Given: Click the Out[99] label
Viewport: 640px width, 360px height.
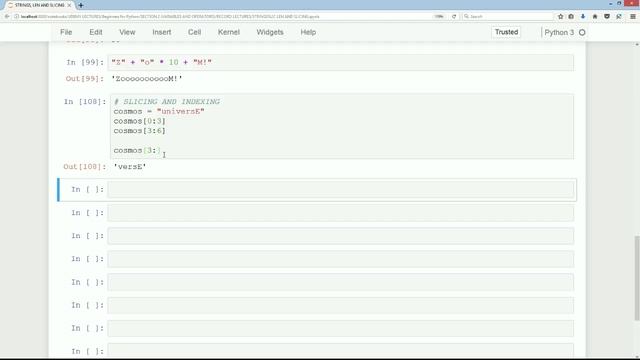Looking at the screenshot, I should 85,79.
